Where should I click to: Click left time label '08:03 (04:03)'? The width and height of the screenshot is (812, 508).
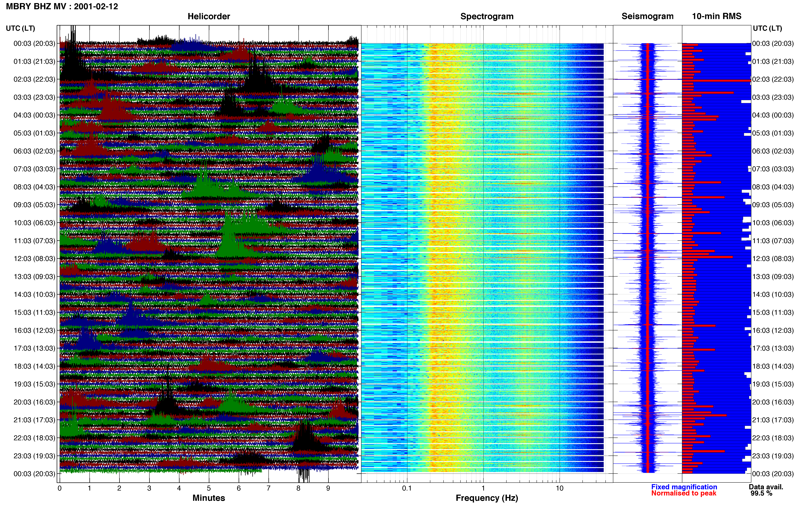click(x=34, y=187)
